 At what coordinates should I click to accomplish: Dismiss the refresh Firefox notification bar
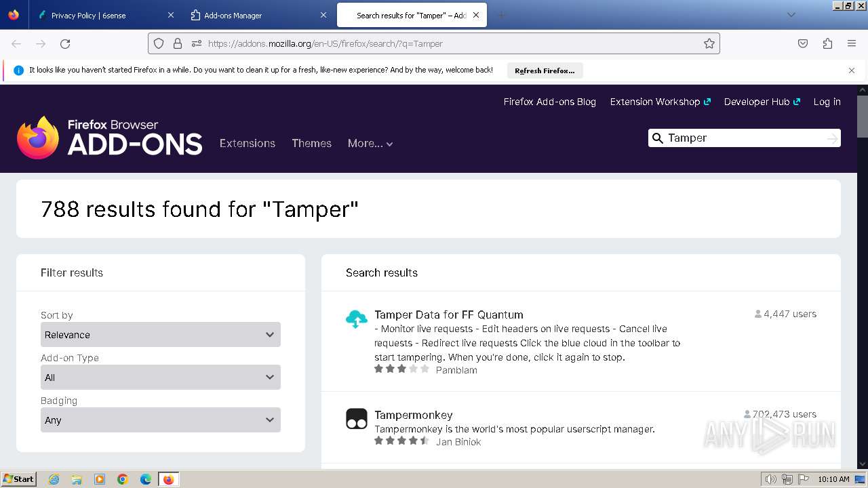(852, 70)
